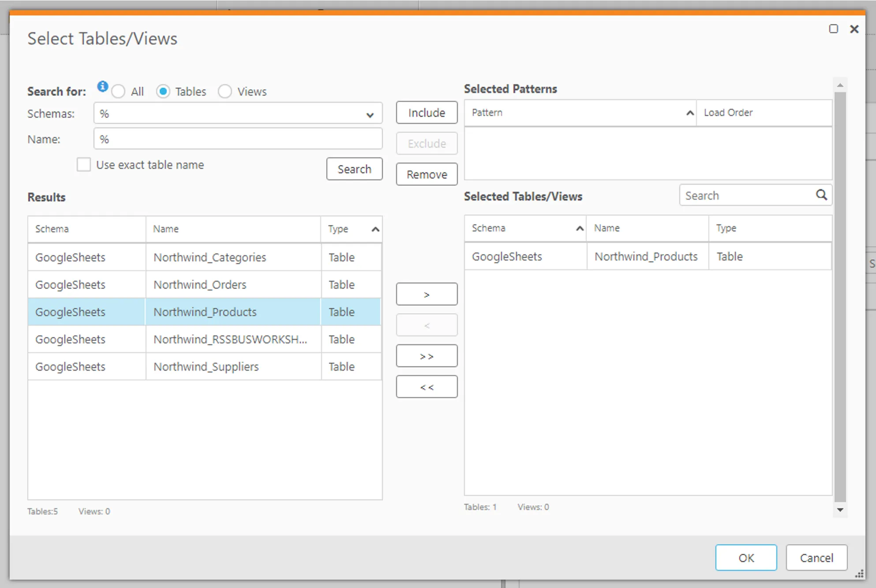Click the Type column sort arrow in Results
This screenshot has height=588, width=876.
[375, 229]
